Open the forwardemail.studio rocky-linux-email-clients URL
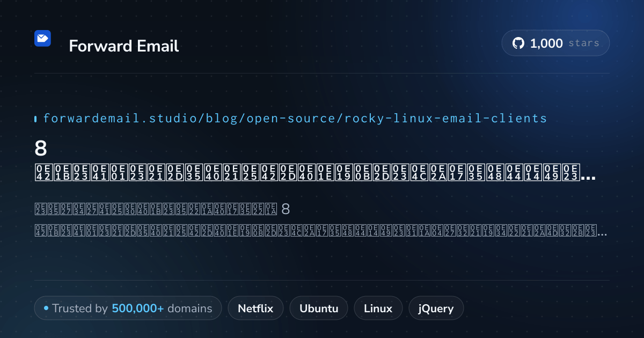The width and height of the screenshot is (644, 338). [x=295, y=118]
